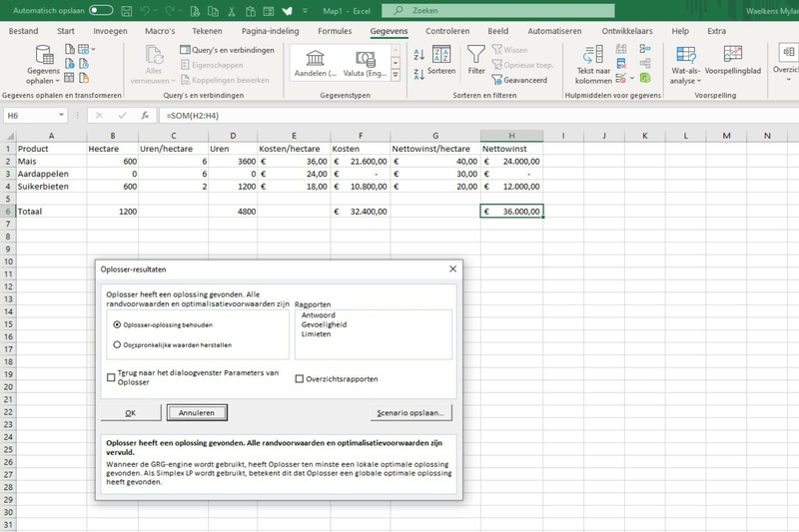Image resolution: width=799 pixels, height=532 pixels.
Task: Click the insert function fx icon
Action: (145, 115)
